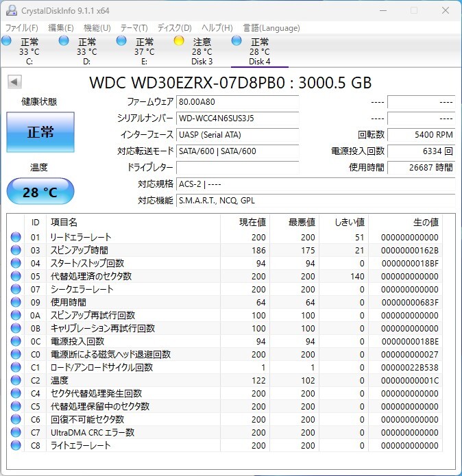462x476 pixels.
Task: Click status icon for ID 03 スピンアップ時間
Action: [16, 250]
